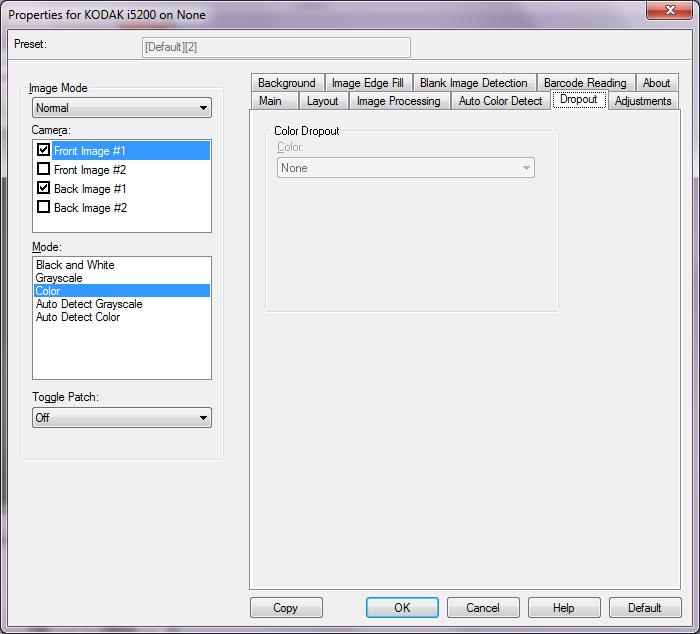Select the Front Image #2 row label
This screenshot has width=700, height=634.
click(90, 170)
